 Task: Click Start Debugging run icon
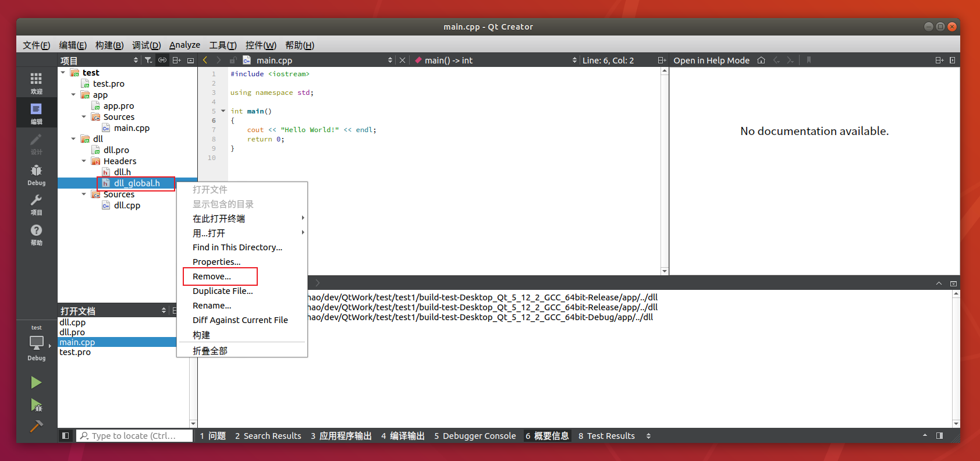[36, 405]
